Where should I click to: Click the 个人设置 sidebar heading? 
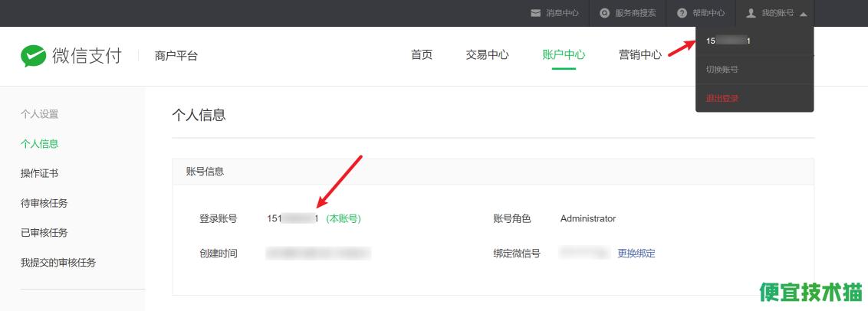pos(39,115)
